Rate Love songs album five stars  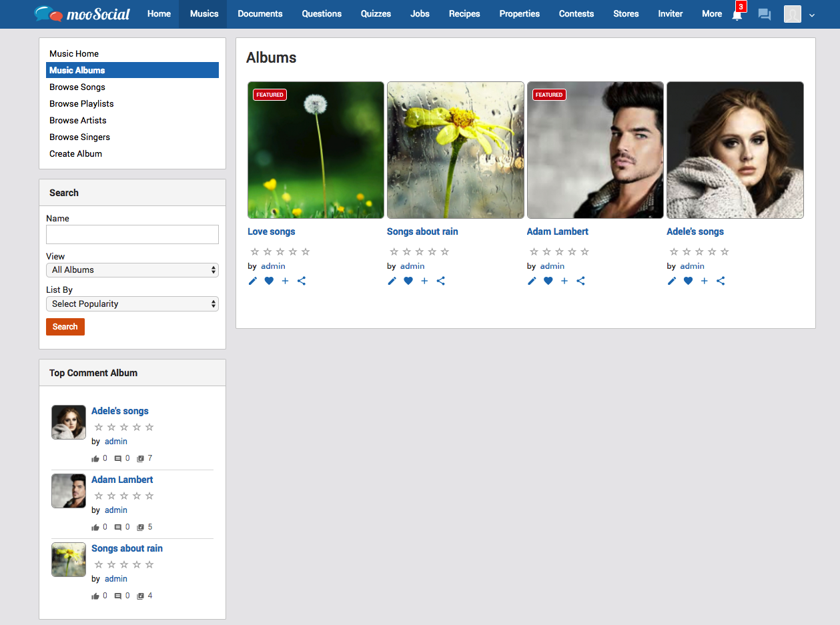tap(306, 252)
